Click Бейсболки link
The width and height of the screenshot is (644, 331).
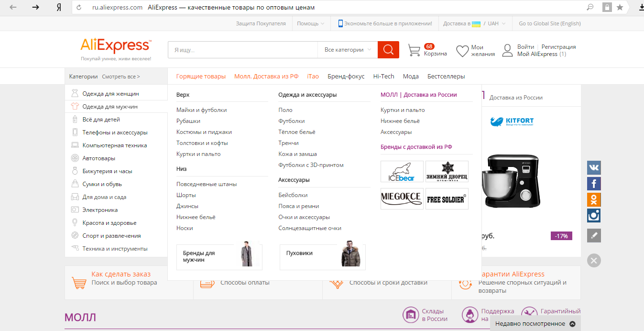tap(293, 195)
